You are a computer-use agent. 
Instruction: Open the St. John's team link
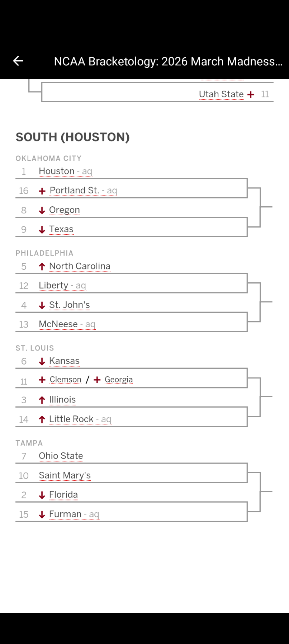(70, 305)
